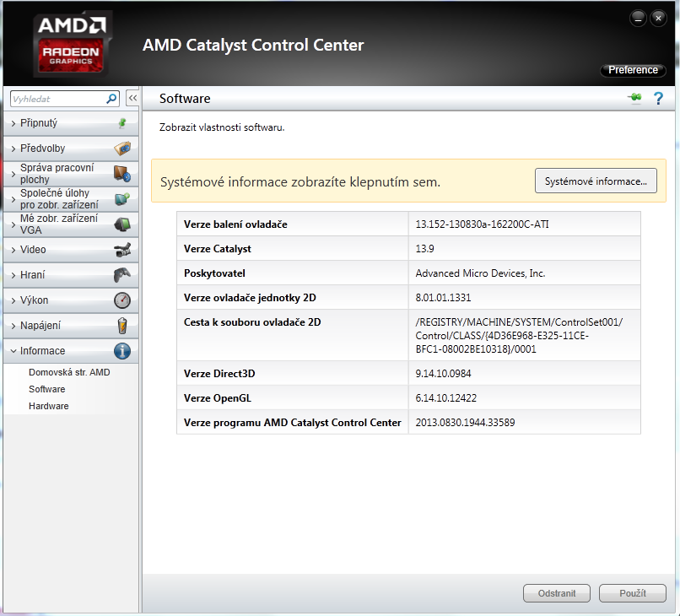Screen dimensions: 680x616
Task: Expand Společné úlohy pro zobr. zařízení
Action: coord(71,198)
